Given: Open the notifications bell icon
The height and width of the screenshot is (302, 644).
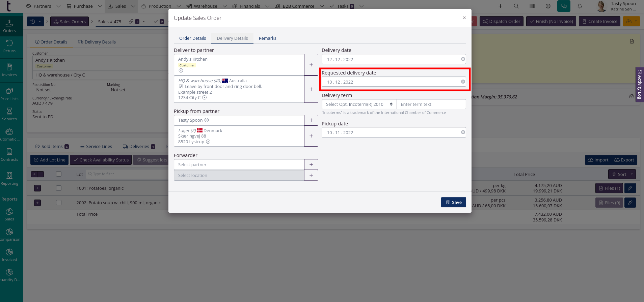Looking at the screenshot, I should (x=580, y=6).
